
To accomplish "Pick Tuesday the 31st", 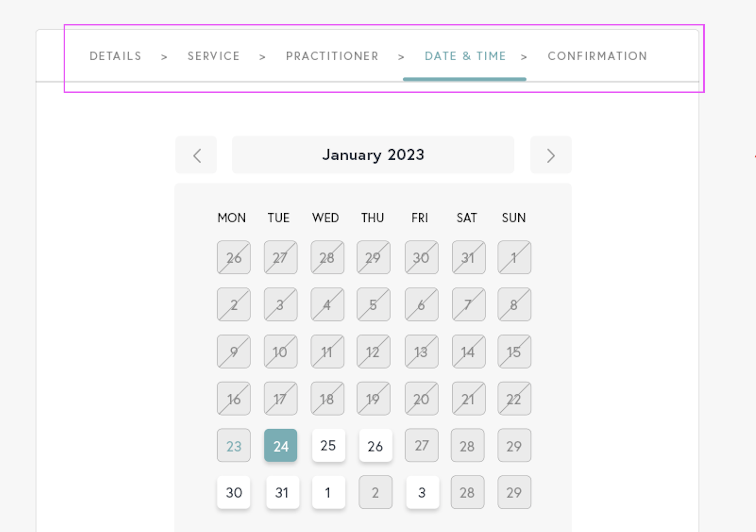I will point(282,492).
